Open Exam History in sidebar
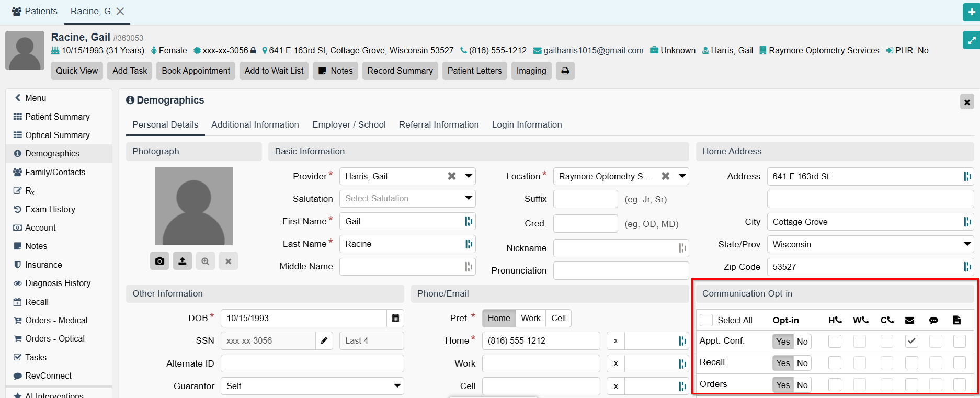980x398 pixels. [50, 209]
